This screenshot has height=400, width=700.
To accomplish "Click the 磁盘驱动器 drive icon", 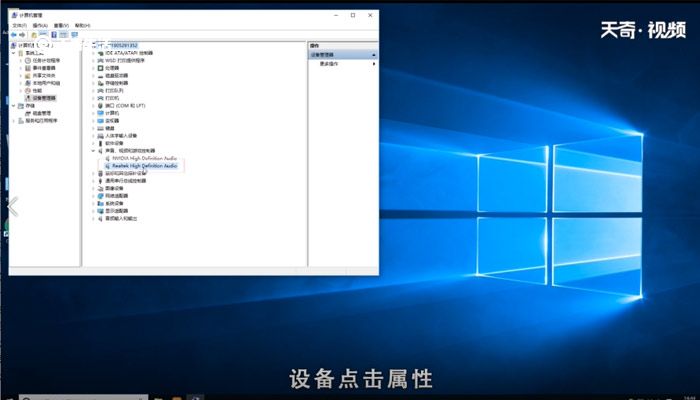I will coord(100,75).
